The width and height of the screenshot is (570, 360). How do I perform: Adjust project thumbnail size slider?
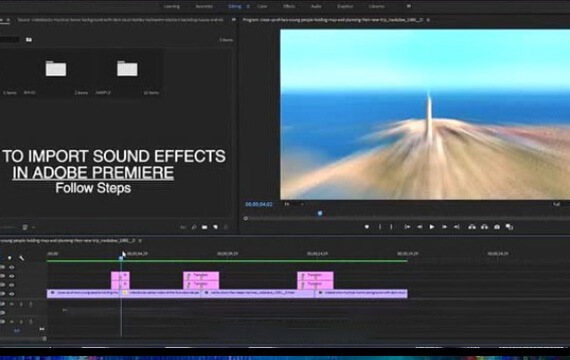pyautogui.click(x=9, y=227)
